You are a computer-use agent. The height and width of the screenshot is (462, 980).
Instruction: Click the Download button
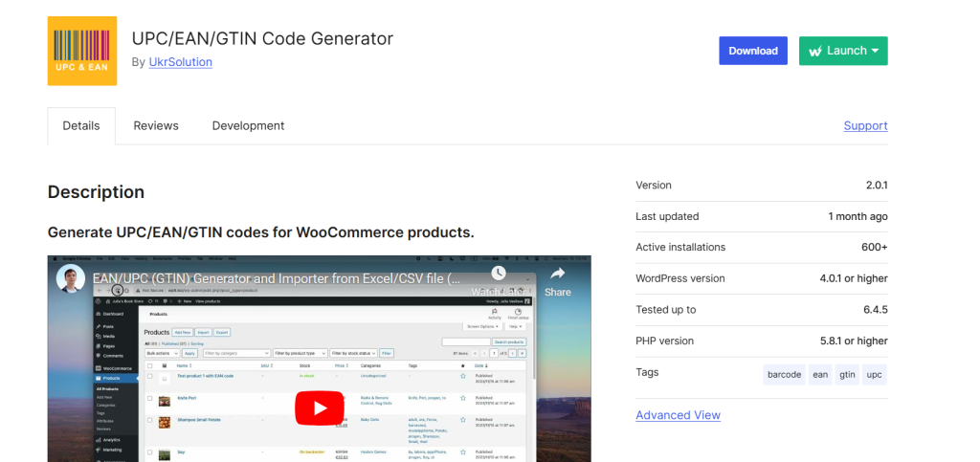(753, 51)
